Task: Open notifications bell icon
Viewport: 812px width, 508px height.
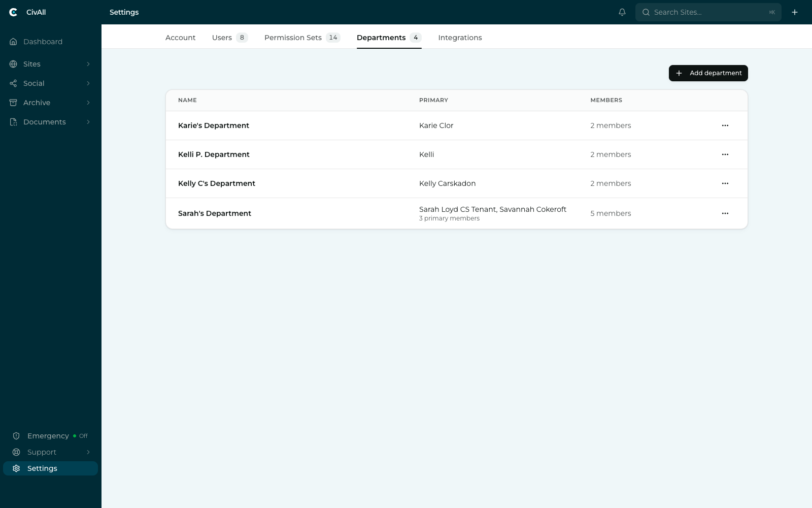Action: pyautogui.click(x=622, y=12)
